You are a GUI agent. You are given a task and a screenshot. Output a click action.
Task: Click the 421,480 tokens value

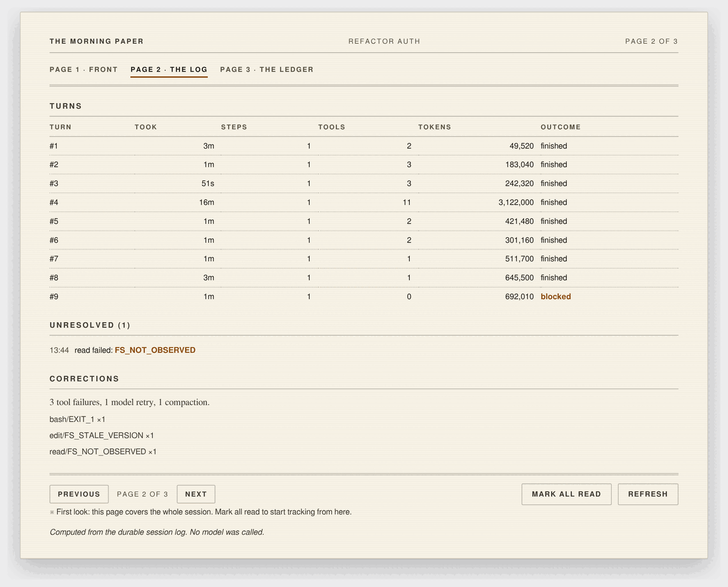pyautogui.click(x=519, y=221)
